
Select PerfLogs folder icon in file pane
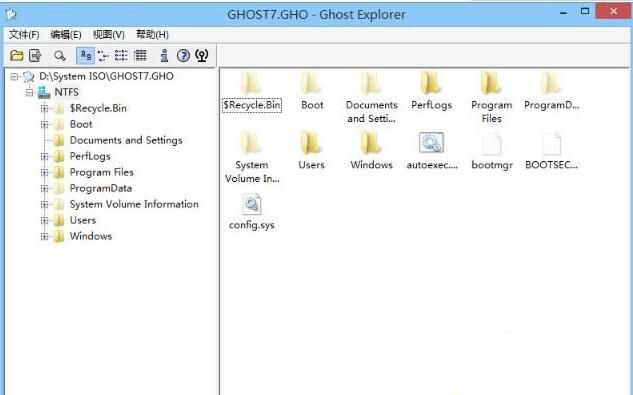pos(431,84)
